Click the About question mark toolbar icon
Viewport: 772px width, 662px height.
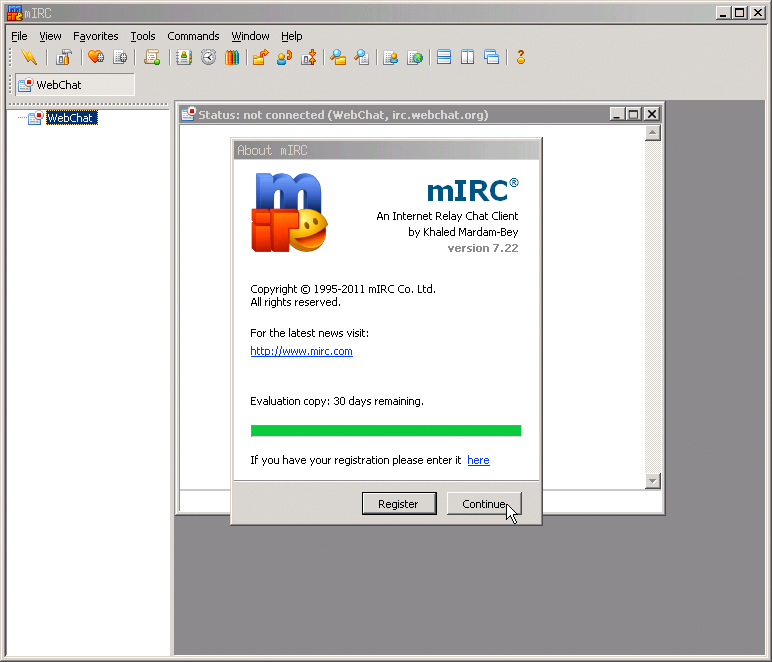point(521,58)
